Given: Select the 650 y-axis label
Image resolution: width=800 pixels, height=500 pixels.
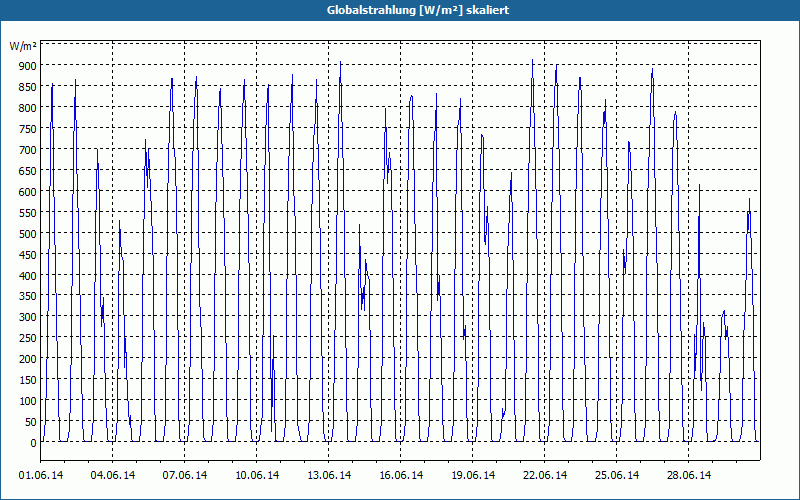Looking at the screenshot, I should tap(28, 170).
